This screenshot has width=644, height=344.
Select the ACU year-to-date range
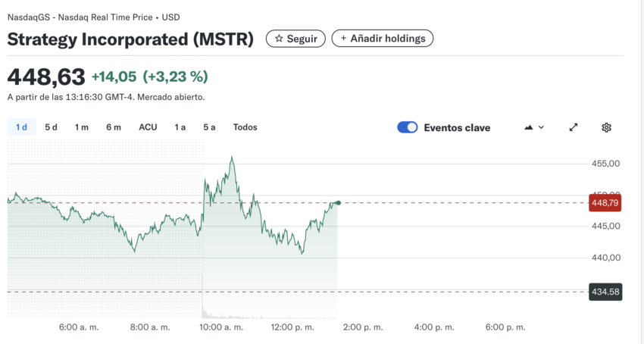click(x=148, y=127)
